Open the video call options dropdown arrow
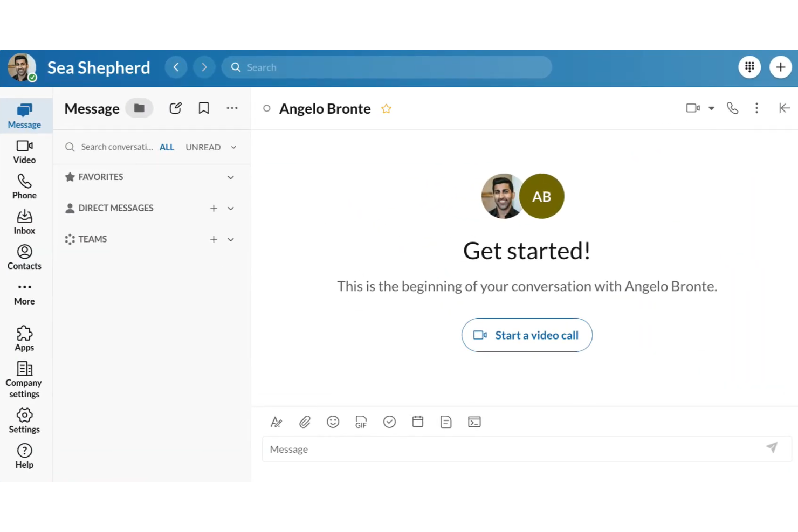The height and width of the screenshot is (532, 798). [x=711, y=108]
